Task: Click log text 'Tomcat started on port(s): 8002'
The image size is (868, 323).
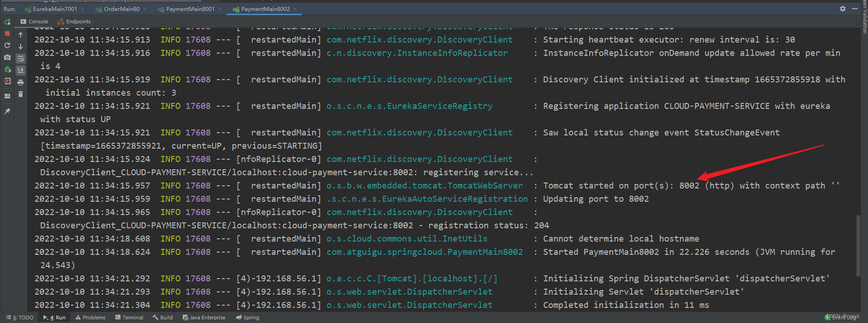Action: pos(621,186)
